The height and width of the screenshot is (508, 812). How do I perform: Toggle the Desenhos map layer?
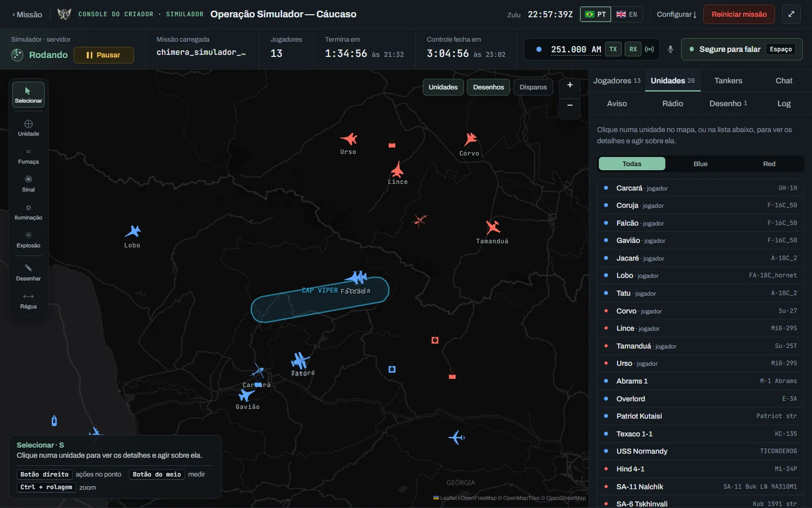point(488,87)
